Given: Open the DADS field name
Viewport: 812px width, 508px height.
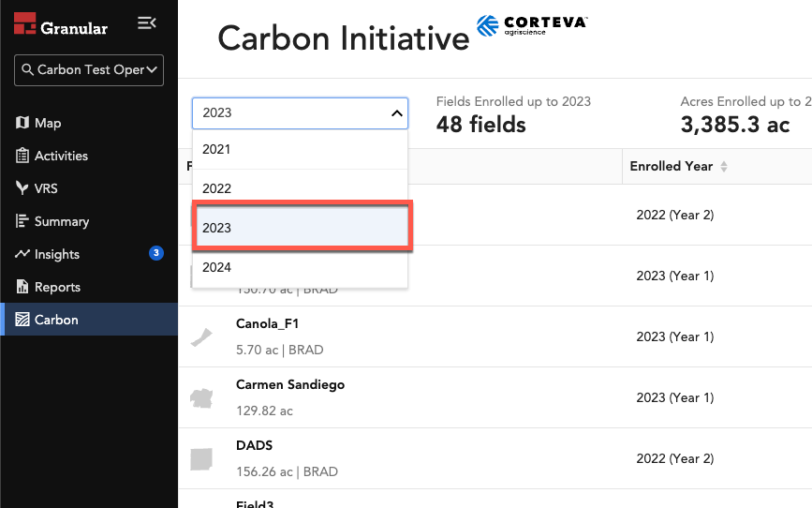Looking at the screenshot, I should coord(254,445).
